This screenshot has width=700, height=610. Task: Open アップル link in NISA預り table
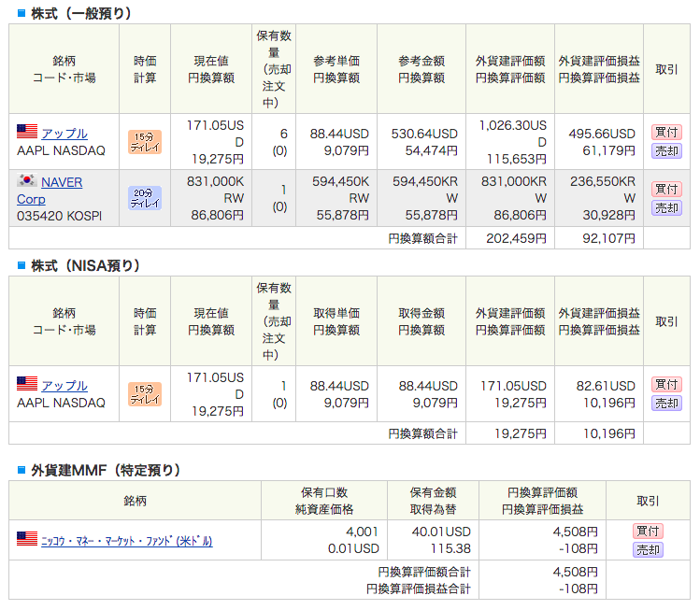64,386
